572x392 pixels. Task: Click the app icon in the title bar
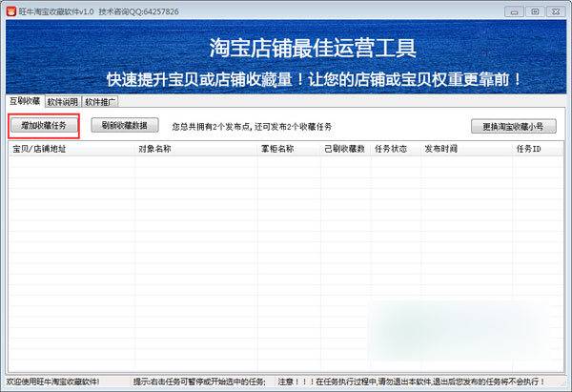point(10,11)
